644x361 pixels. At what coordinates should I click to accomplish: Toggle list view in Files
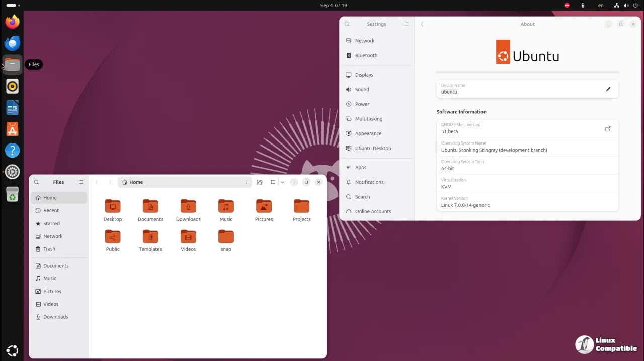tap(273, 182)
